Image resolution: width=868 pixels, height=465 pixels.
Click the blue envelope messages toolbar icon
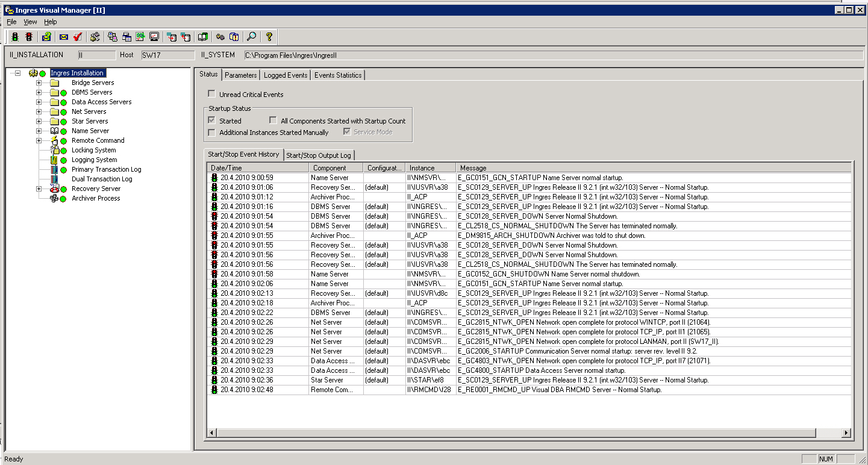click(64, 37)
